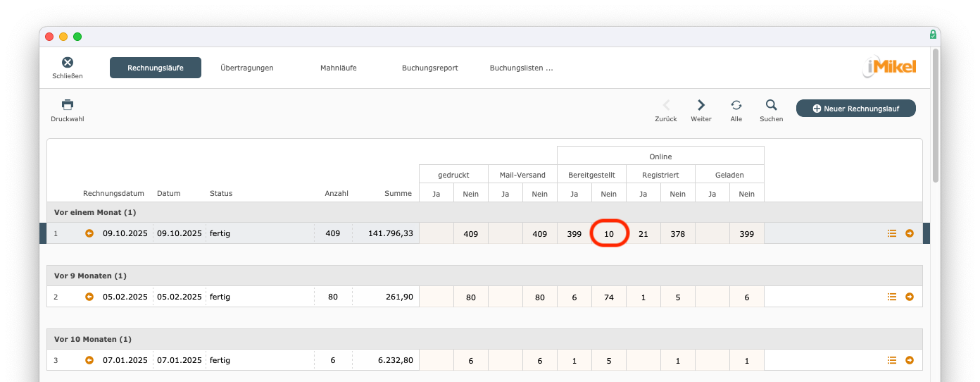Click the Neuer Rechnungslauf button
This screenshot has width=980, height=382.
coord(855,108)
